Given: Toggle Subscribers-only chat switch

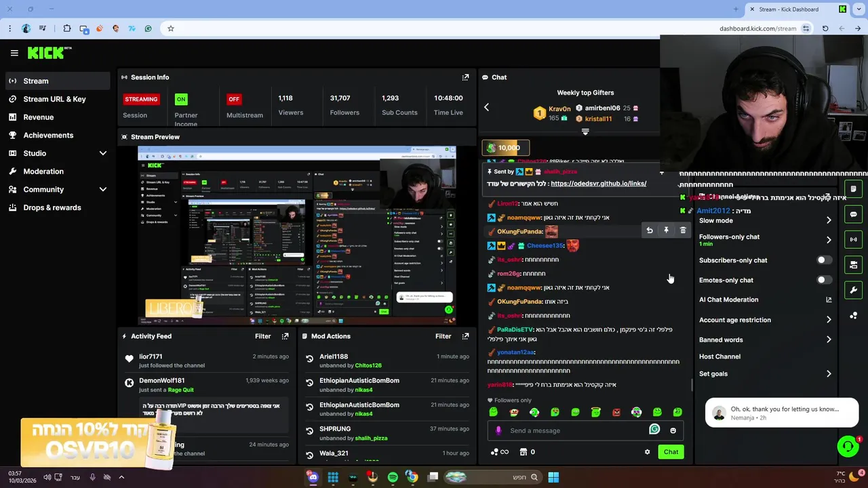Looking at the screenshot, I should (x=823, y=260).
